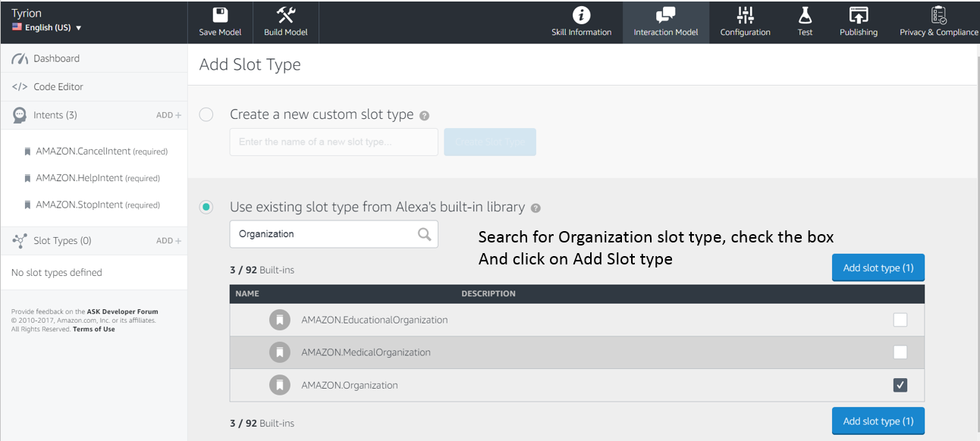This screenshot has height=441, width=980.
Task: Open Skill Information info icon
Action: pyautogui.click(x=582, y=15)
